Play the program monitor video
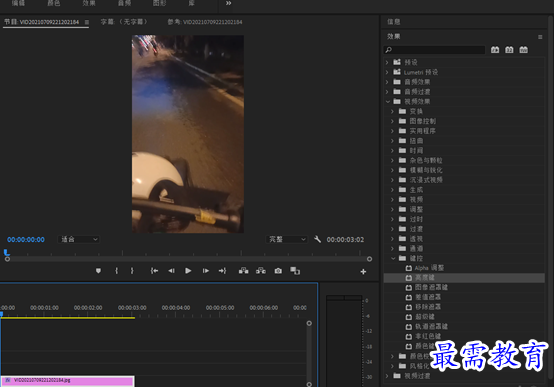 pos(188,271)
